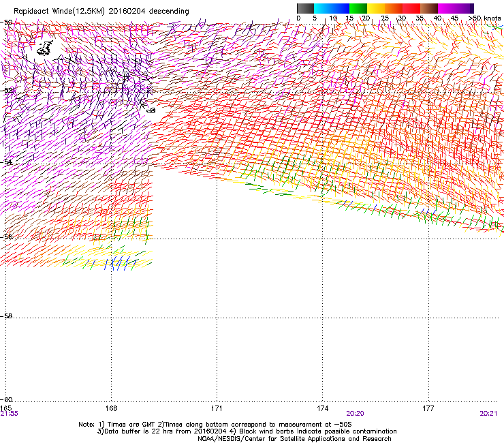Click the purple 20:21 swath time label

pos(488,414)
